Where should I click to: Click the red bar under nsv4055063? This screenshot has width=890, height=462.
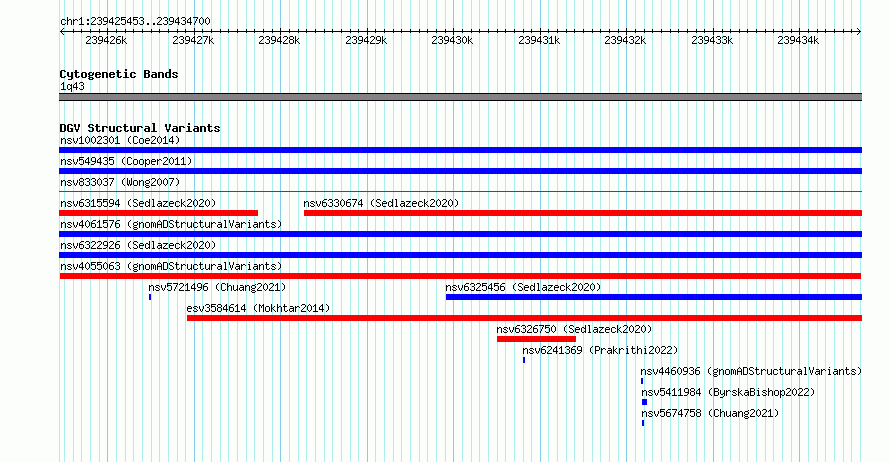[460, 276]
